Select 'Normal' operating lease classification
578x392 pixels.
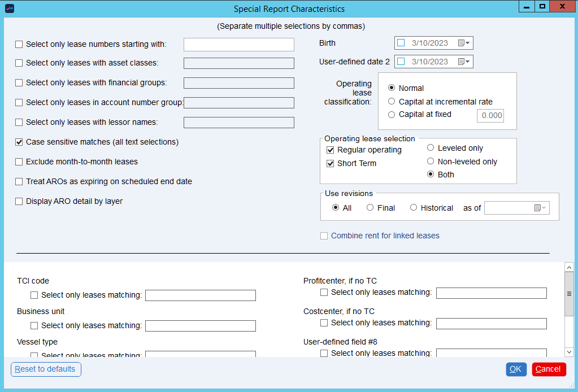click(392, 88)
